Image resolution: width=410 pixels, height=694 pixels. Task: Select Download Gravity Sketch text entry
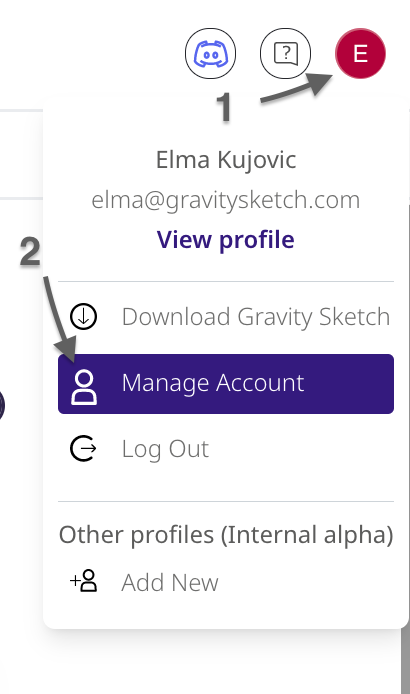point(256,316)
